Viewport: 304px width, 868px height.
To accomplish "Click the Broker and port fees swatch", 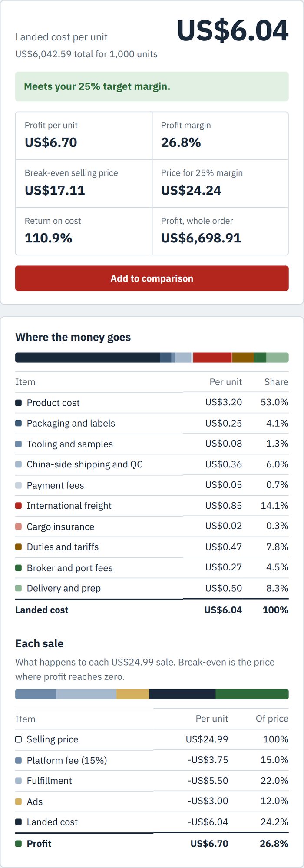I will click(18, 568).
